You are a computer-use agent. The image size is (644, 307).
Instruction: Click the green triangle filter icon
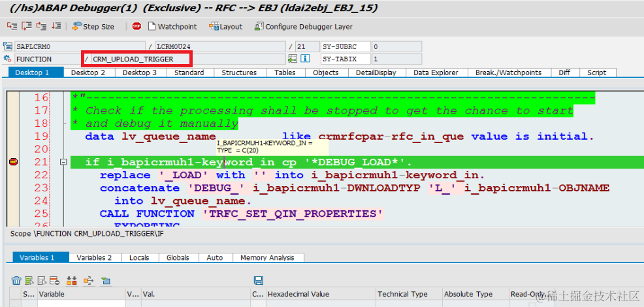point(106,281)
